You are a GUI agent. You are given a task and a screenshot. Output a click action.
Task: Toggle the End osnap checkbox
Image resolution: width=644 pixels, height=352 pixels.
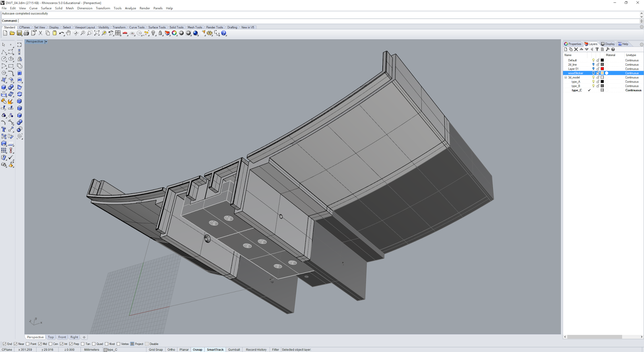[x=4, y=344]
